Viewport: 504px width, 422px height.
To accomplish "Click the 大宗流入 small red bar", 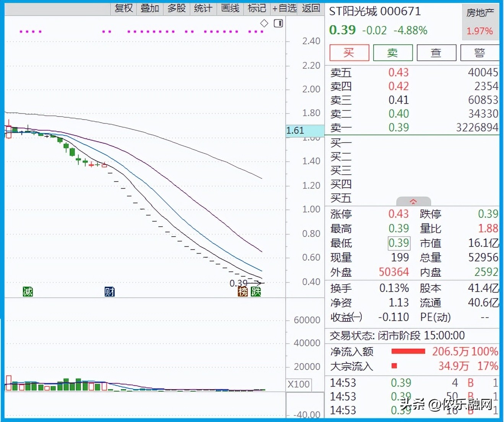I will pos(394,366).
